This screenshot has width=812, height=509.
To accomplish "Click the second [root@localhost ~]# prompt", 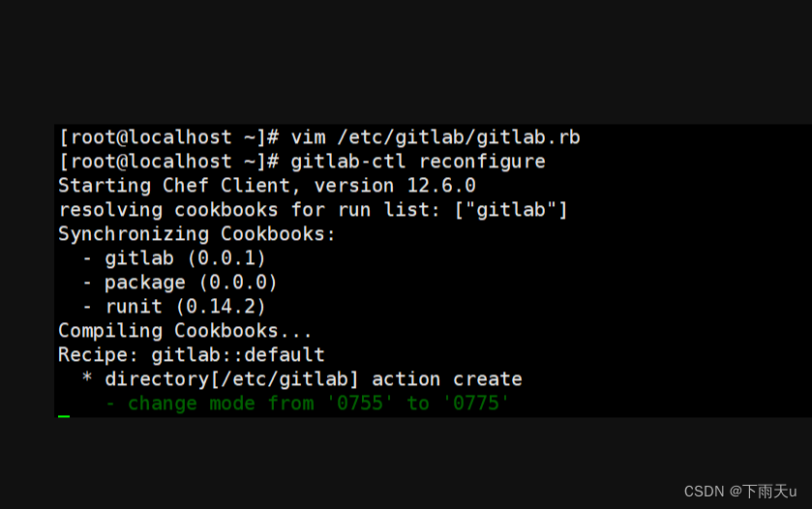I will click(168, 162).
